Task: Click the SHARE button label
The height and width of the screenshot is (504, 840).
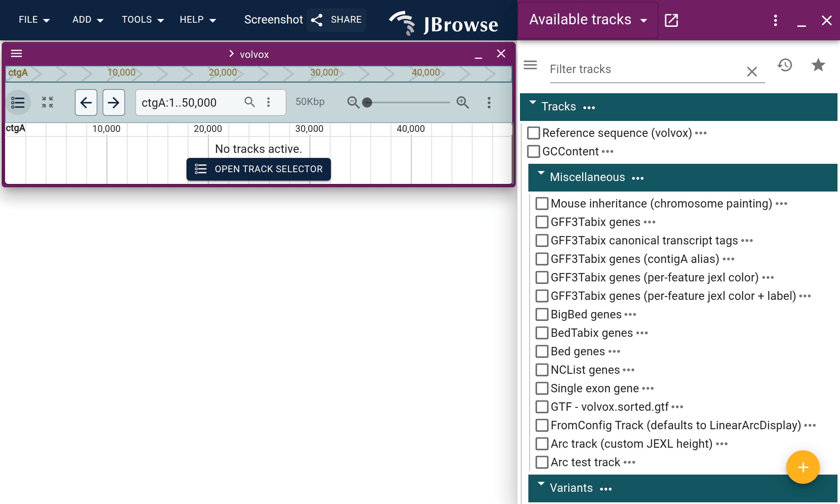Action: (346, 20)
